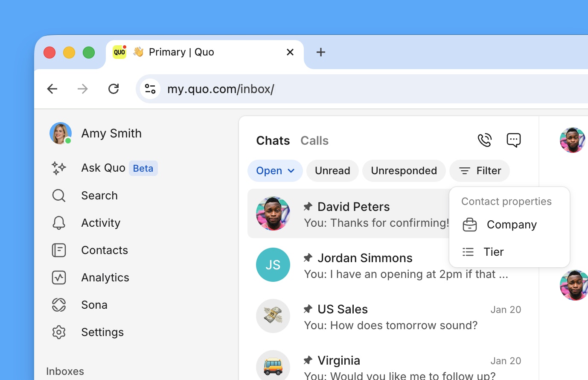The height and width of the screenshot is (380, 588).
Task: Go back with browser back arrow
Action: pyautogui.click(x=52, y=89)
